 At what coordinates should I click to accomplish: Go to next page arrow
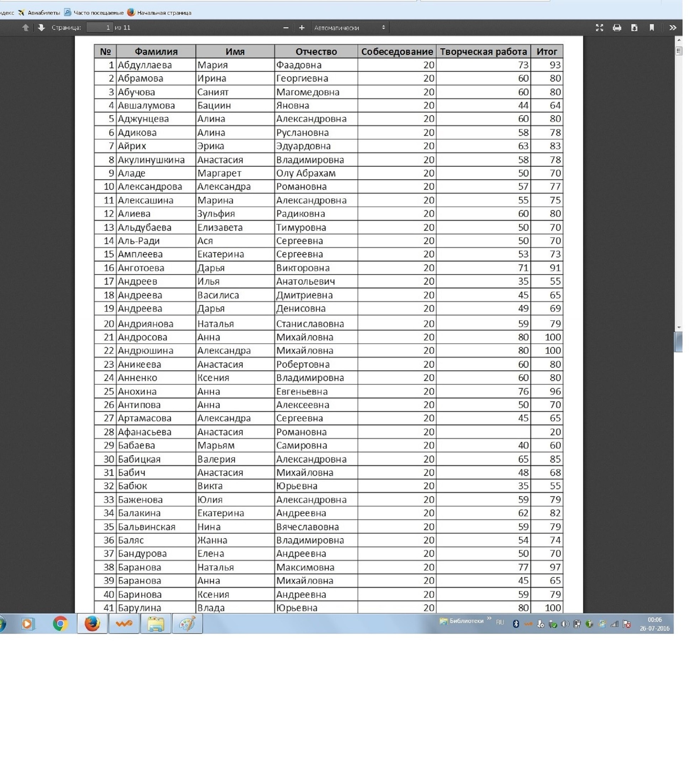pos(42,28)
